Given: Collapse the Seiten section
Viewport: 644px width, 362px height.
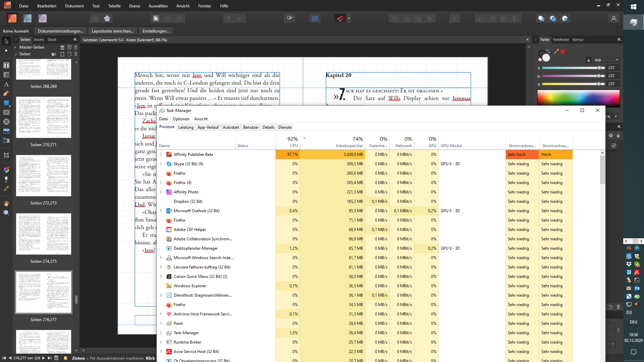Looking at the screenshot, I should (15, 54).
